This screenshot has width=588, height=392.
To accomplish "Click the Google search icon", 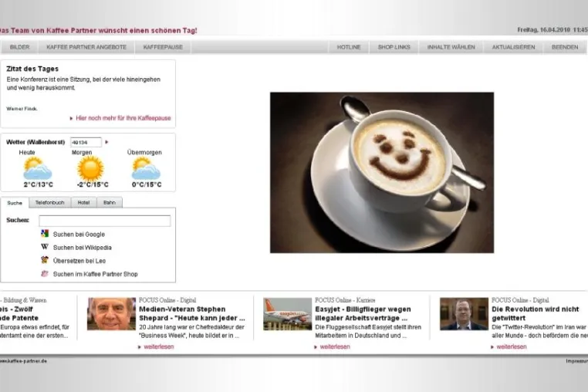I will click(x=45, y=234).
